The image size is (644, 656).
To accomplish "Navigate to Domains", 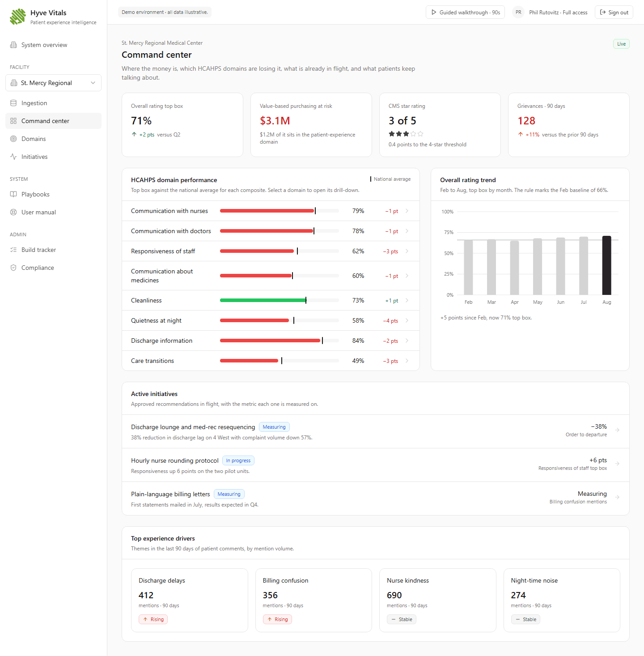I will [53, 139].
